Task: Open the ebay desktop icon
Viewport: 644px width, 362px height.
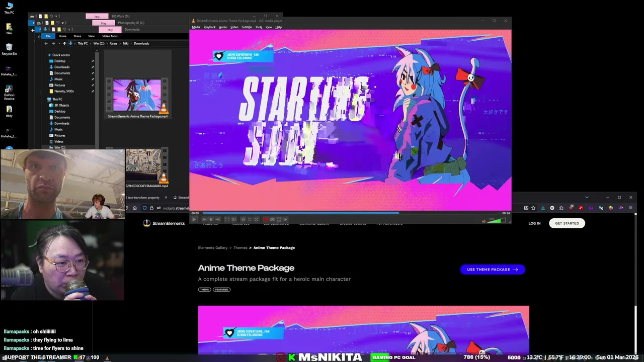Action: pyautogui.click(x=9, y=112)
